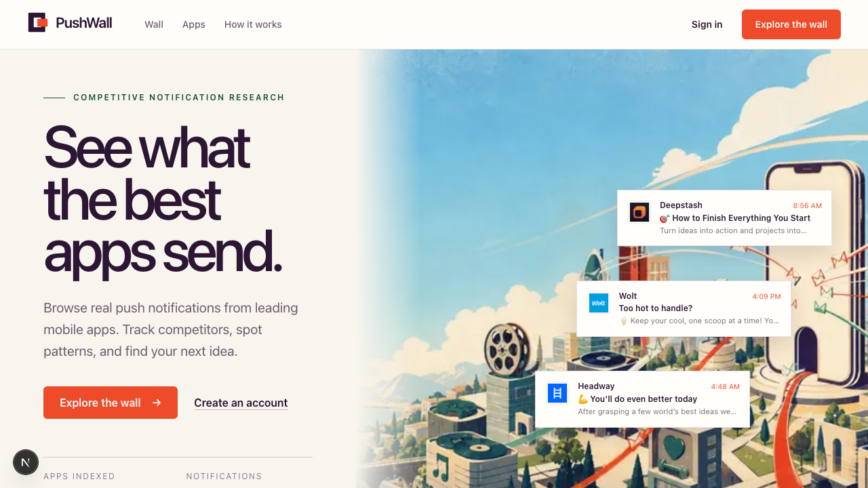
Task: Click the Wolt app name
Action: pyautogui.click(x=628, y=296)
